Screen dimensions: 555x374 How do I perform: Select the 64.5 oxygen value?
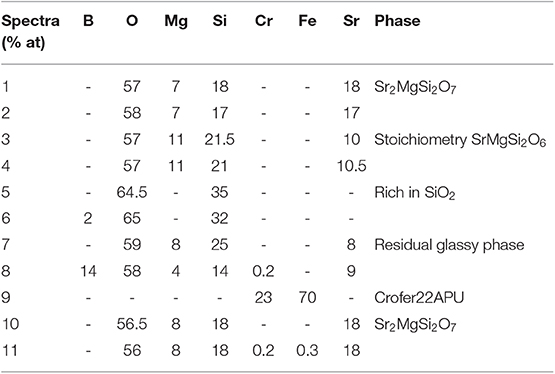(x=132, y=192)
